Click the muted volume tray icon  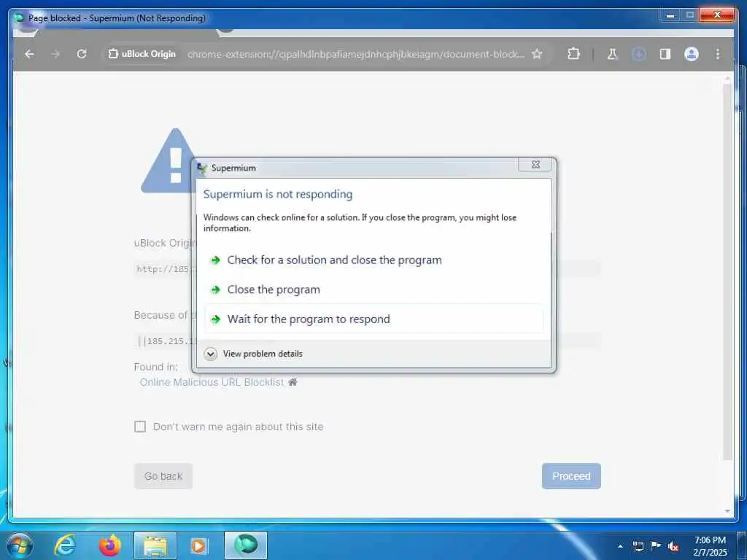click(x=673, y=547)
